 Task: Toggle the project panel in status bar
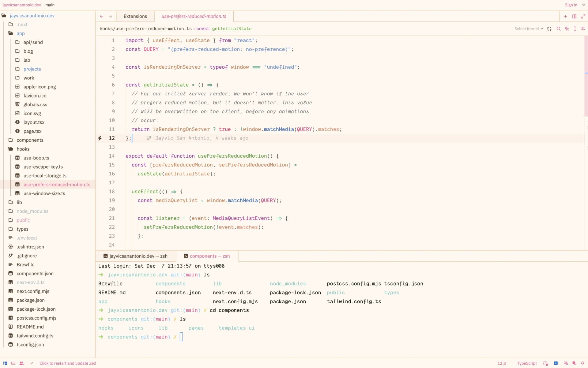point(5,363)
